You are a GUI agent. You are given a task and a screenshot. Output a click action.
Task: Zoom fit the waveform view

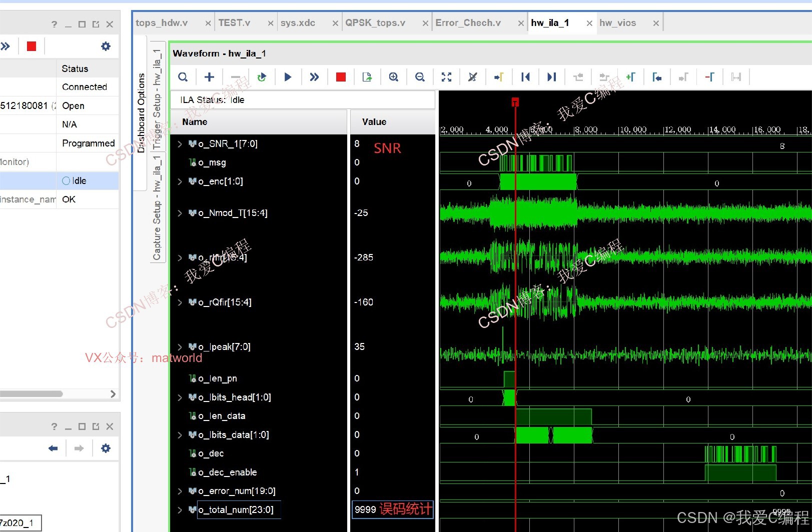[x=446, y=77]
